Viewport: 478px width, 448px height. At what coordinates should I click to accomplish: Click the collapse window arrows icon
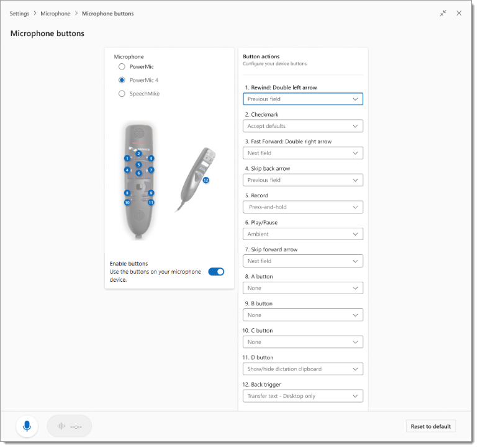point(443,13)
